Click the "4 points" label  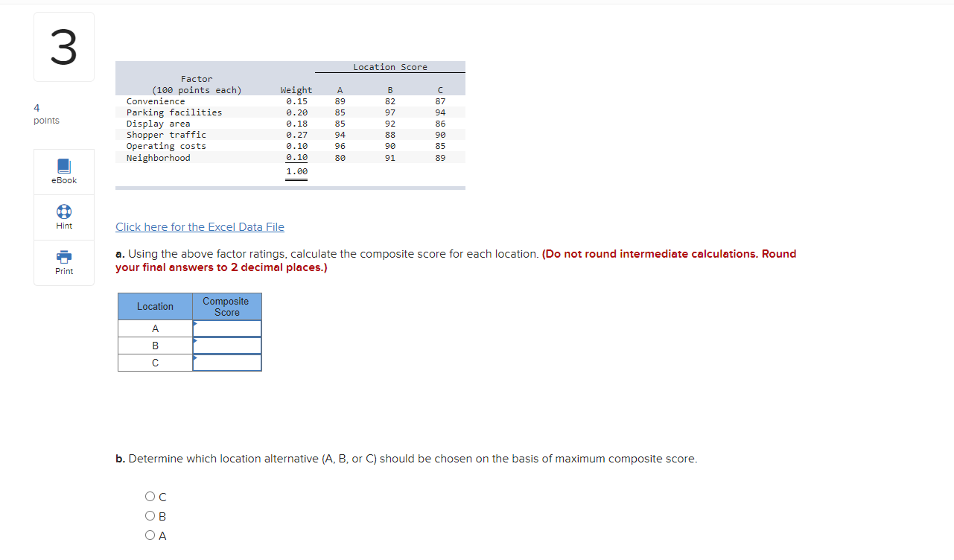click(x=46, y=114)
